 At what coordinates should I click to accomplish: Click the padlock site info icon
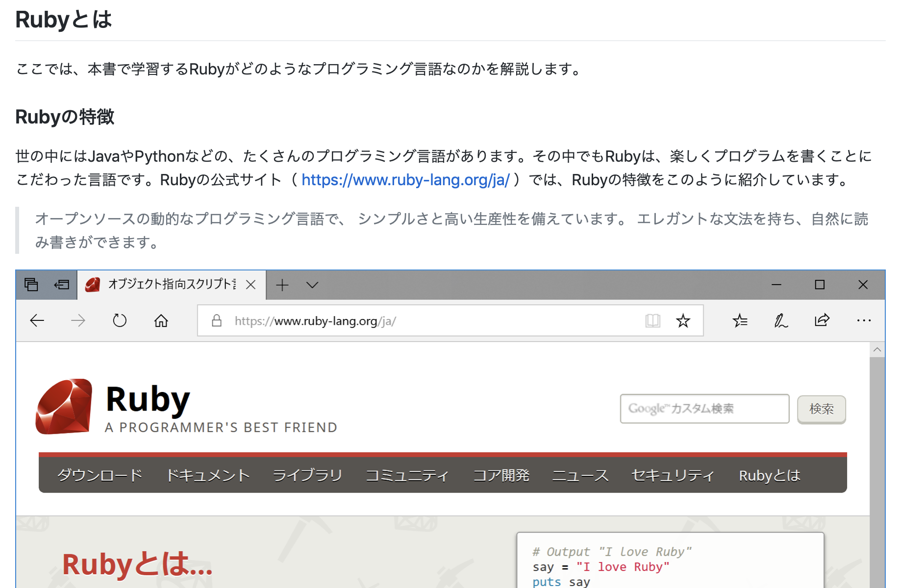pyautogui.click(x=217, y=321)
